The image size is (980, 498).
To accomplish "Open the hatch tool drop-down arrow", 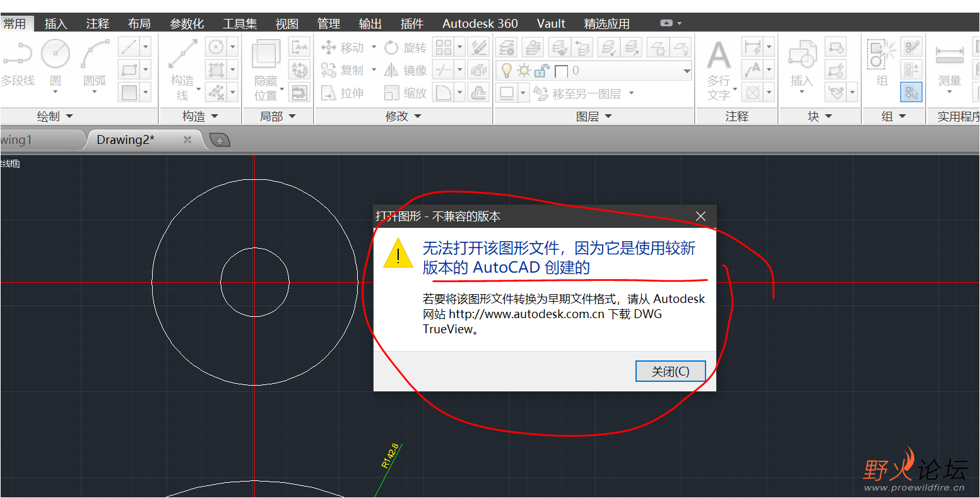I will click(146, 93).
